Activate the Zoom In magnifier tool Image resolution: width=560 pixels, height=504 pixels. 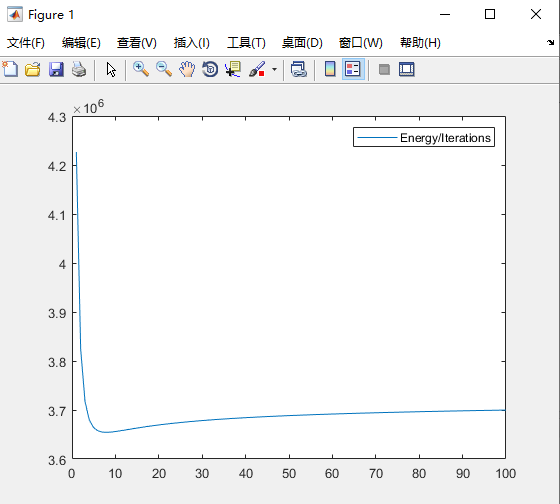(141, 69)
